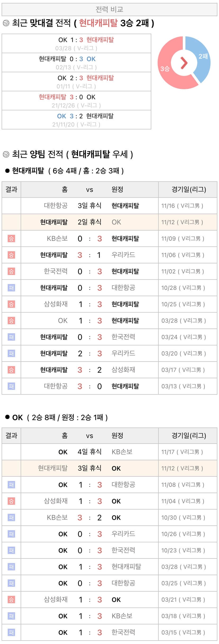This screenshot has width=219, height=644.
Task: Click the 승 badge for 03/21 삼성화재 match
Action: pyautogui.click(x=11, y=600)
